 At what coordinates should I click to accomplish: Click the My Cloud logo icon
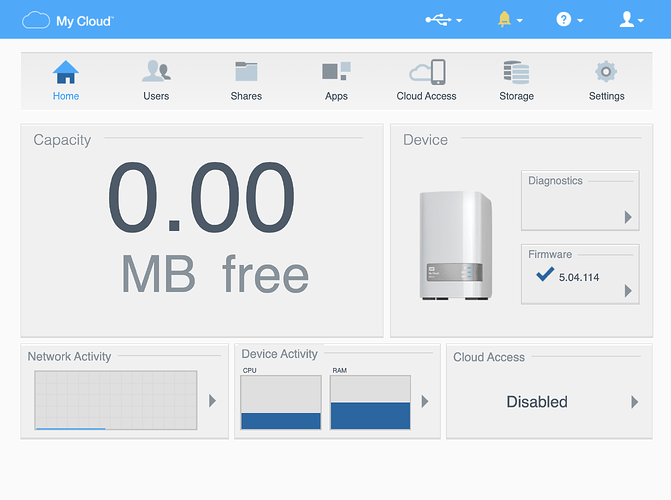tap(36, 20)
